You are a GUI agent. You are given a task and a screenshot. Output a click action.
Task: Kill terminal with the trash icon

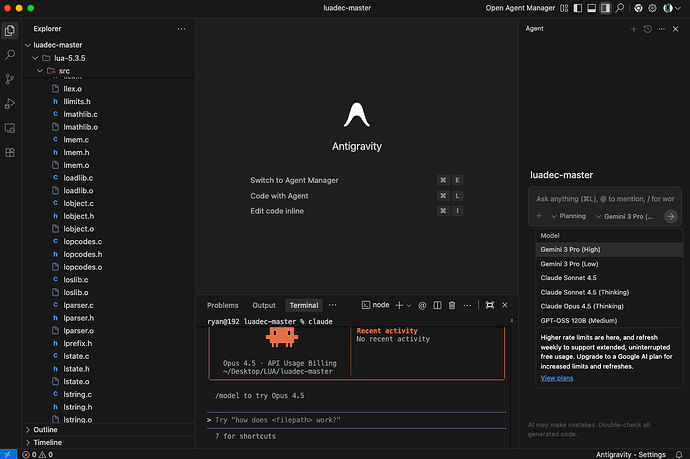452,305
